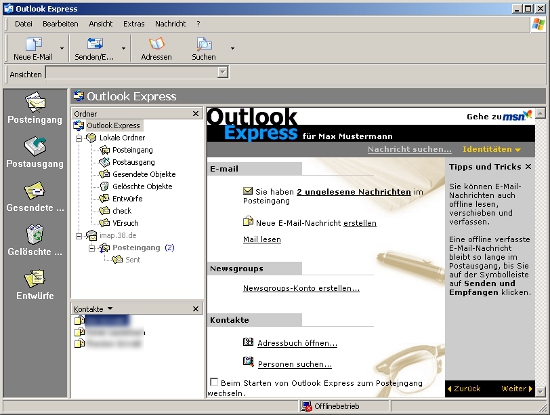Select Gesendete Objekte folder in the tree

pos(144,174)
